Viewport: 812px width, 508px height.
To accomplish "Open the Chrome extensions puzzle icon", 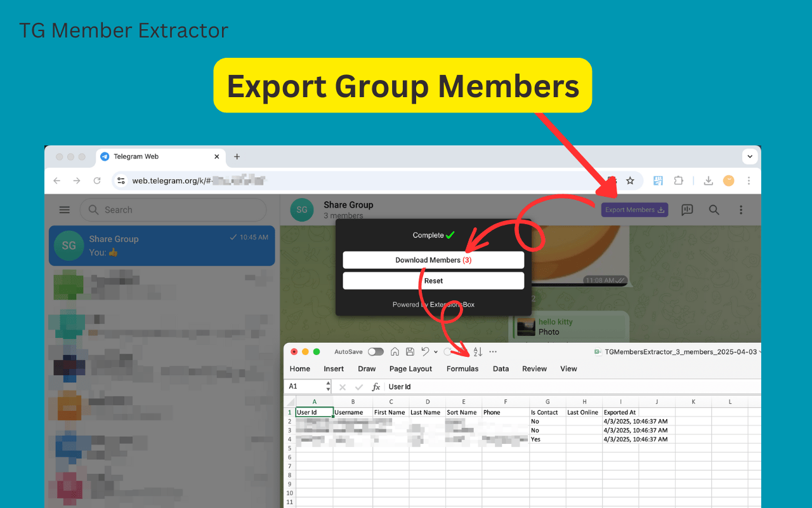I will pos(678,181).
